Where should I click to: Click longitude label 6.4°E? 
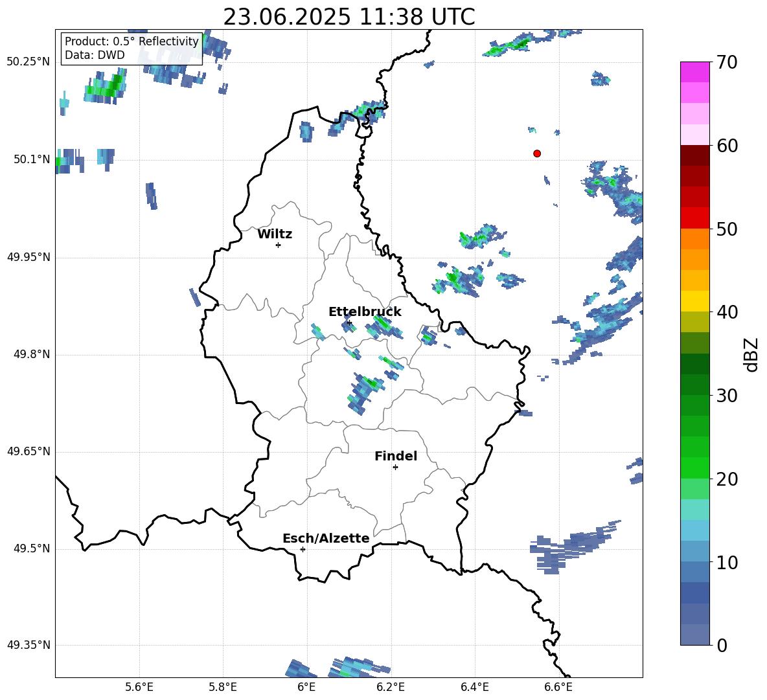coord(474,687)
